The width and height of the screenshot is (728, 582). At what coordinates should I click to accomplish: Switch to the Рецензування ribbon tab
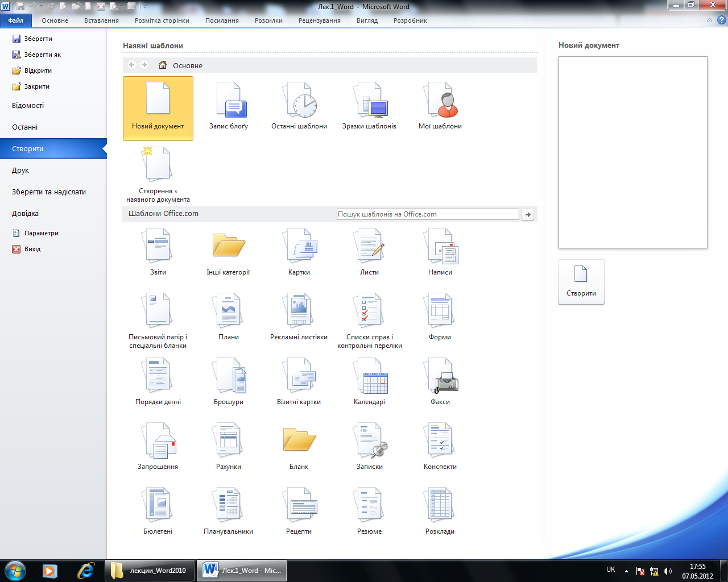point(320,20)
